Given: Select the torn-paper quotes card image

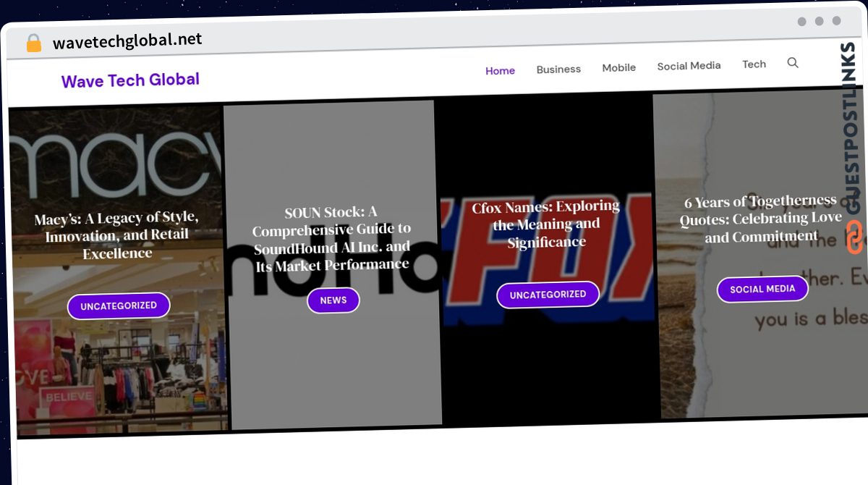Looking at the screenshot, I should tap(761, 255).
